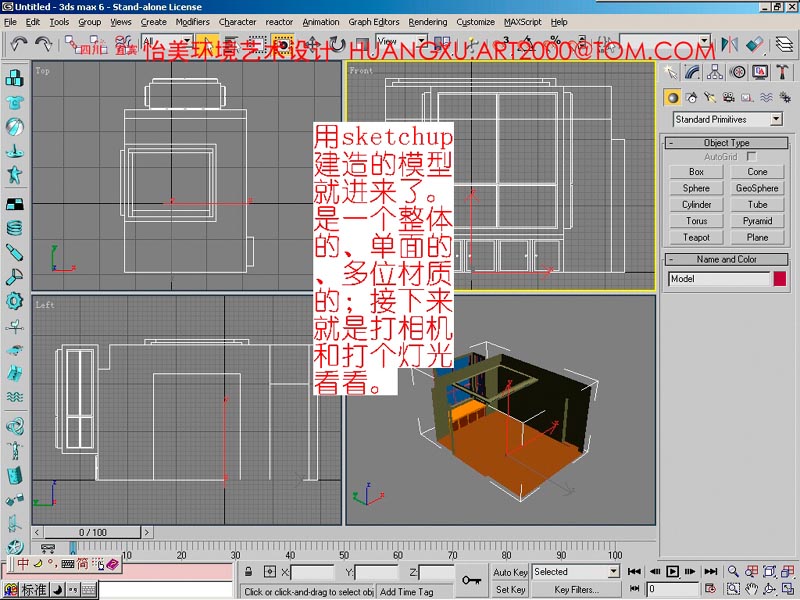Switch to the Modify command panel tab
The image size is (800, 600).
point(692,72)
